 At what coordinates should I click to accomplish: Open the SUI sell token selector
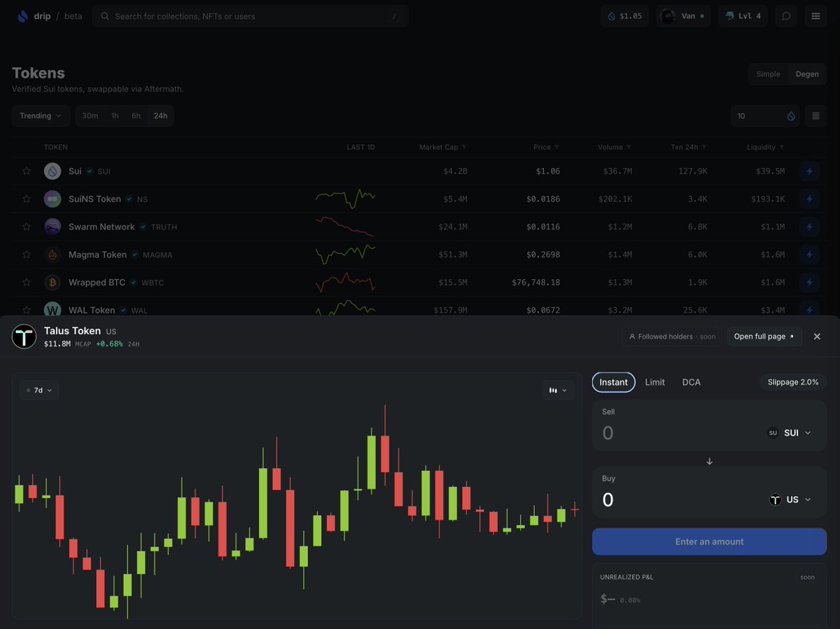pyautogui.click(x=789, y=433)
